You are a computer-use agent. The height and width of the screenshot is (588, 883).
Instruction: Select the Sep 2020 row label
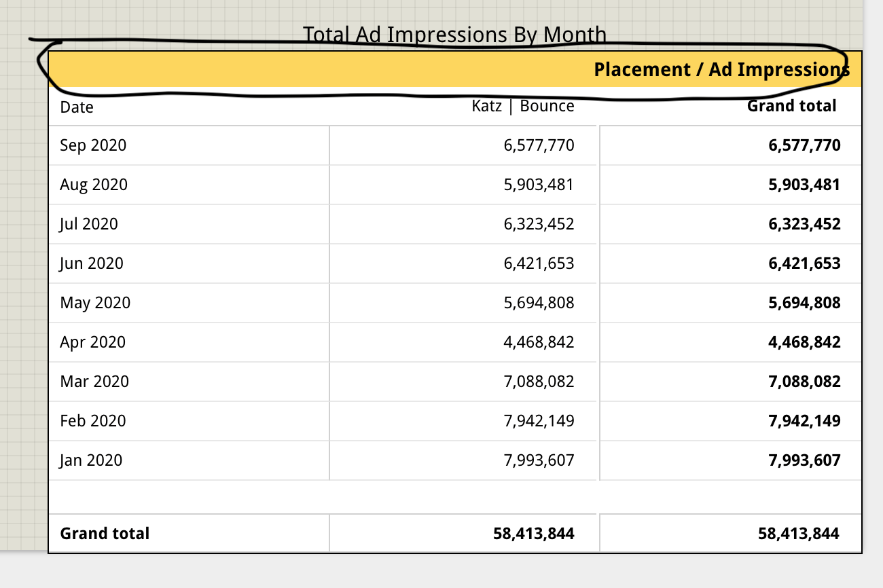click(93, 145)
